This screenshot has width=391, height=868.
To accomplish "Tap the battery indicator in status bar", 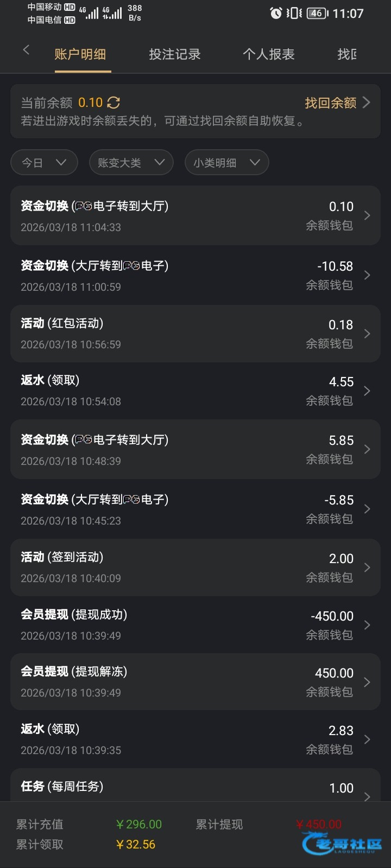I will pos(317,13).
